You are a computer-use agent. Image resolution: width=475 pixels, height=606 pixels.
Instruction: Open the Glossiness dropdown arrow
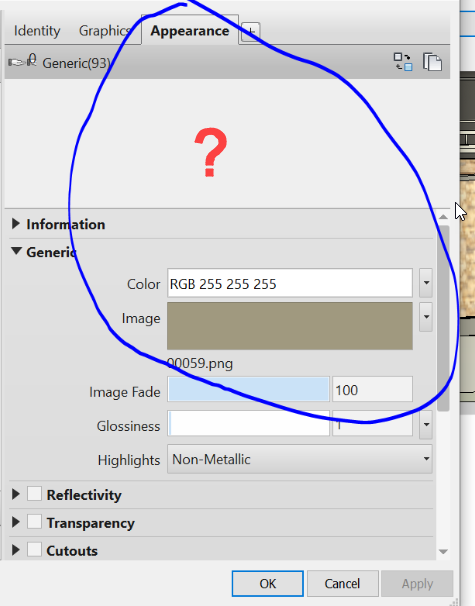tap(426, 424)
